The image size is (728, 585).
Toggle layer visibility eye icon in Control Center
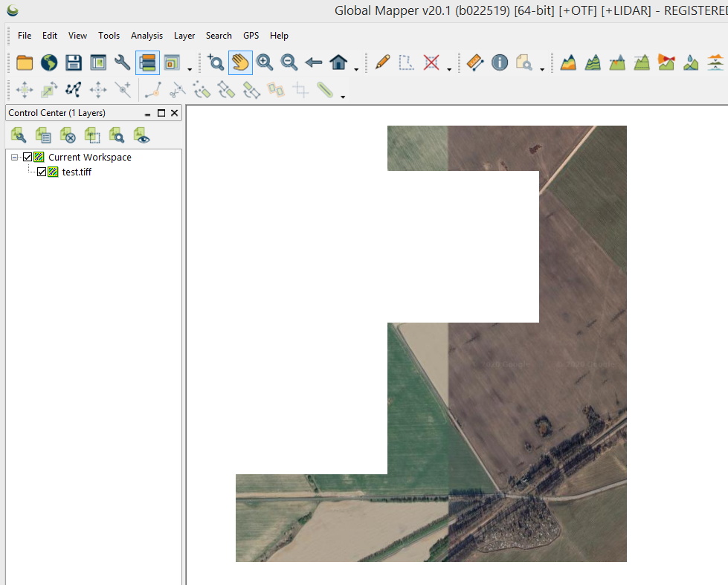pos(141,135)
